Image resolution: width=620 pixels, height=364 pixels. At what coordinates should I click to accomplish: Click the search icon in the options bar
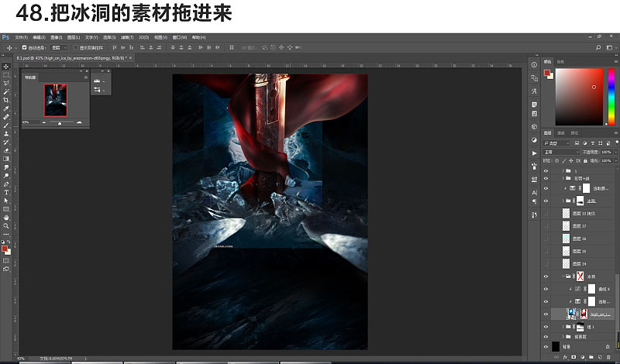pyautogui.click(x=598, y=47)
